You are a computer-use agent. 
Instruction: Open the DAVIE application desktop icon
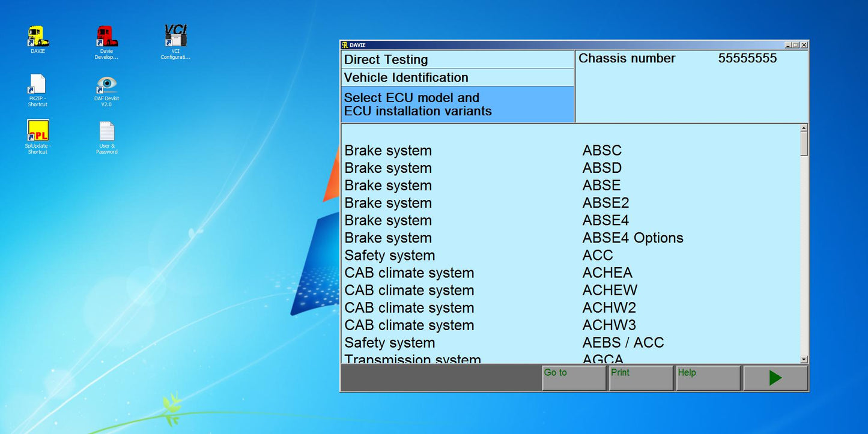37,36
